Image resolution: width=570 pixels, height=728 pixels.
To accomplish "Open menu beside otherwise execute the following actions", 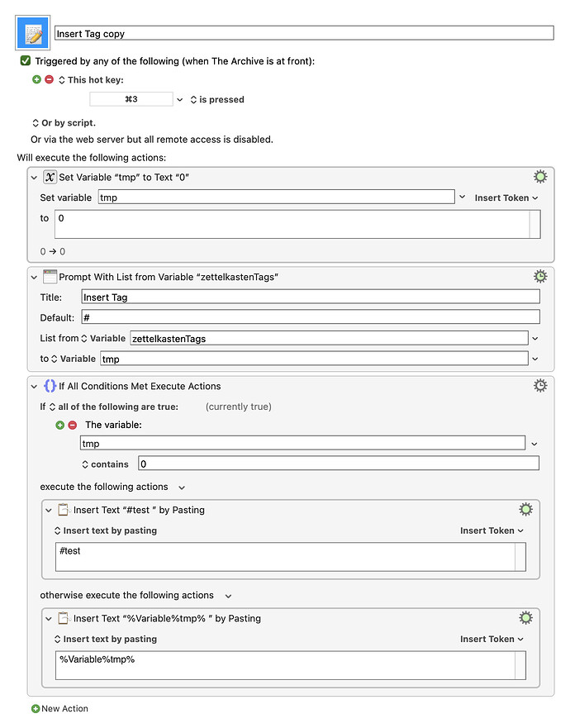I will click(228, 596).
